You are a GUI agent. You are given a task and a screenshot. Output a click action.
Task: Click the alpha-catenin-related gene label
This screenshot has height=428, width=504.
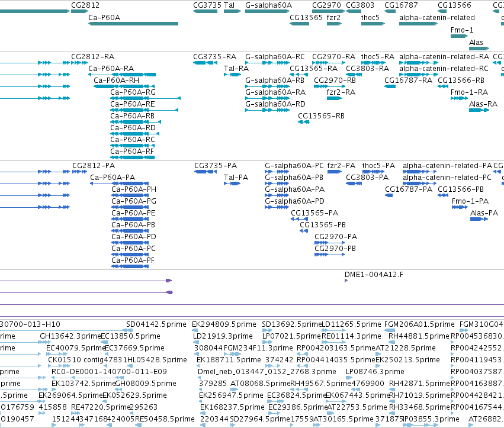(437, 17)
